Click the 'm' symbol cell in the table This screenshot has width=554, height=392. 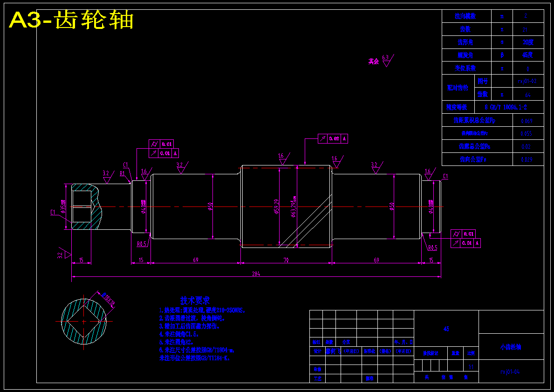(502, 16)
